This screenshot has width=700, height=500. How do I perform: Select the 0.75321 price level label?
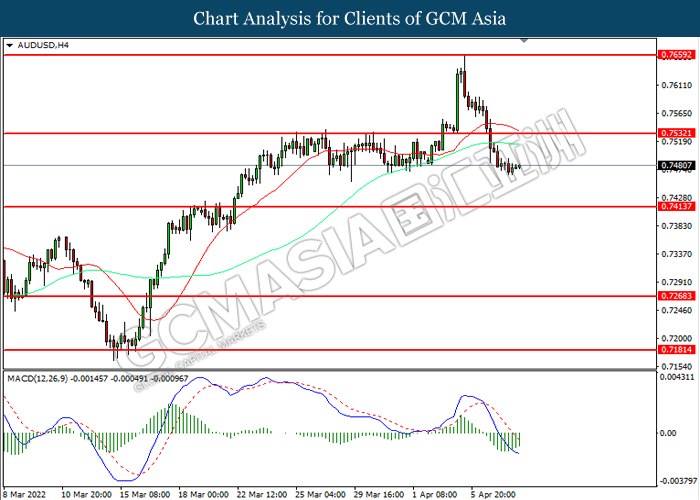(676, 133)
